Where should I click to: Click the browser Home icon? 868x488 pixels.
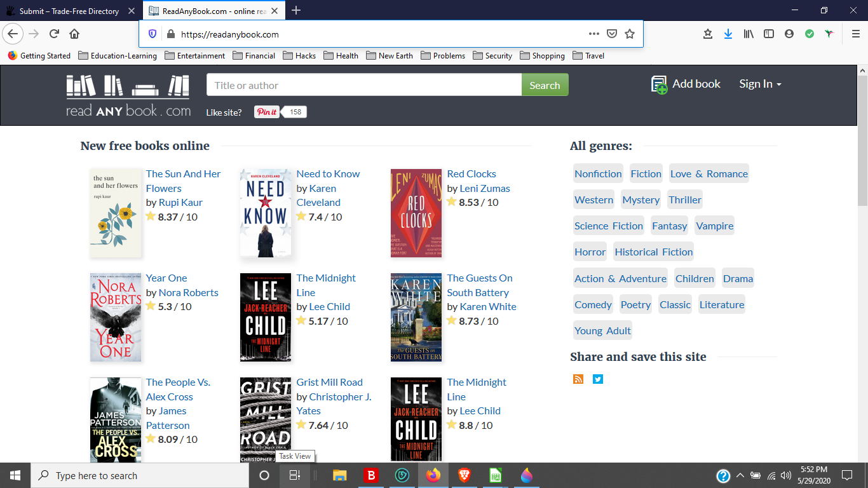pyautogui.click(x=74, y=34)
